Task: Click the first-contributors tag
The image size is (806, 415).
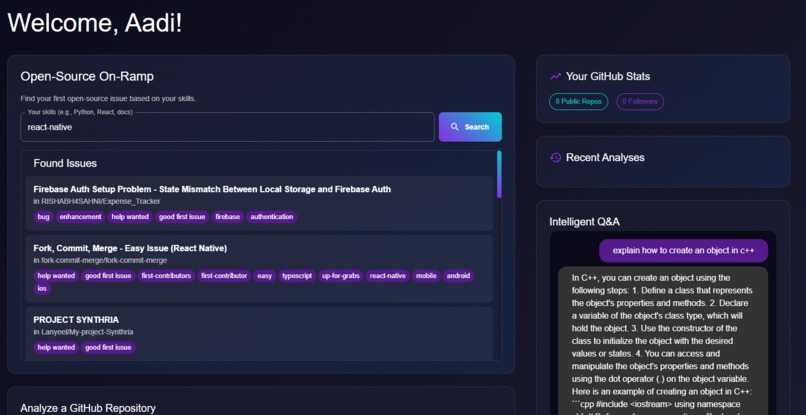Action: tap(166, 276)
